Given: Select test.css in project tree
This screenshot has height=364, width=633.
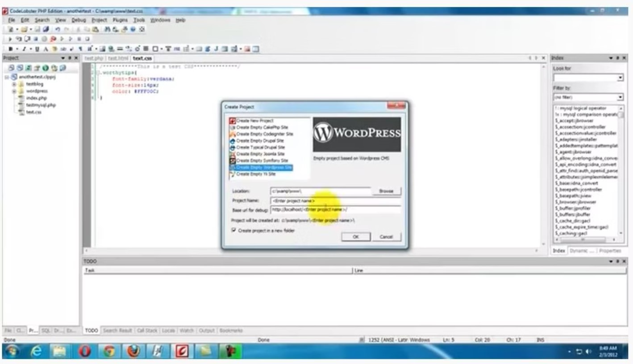Looking at the screenshot, I should (33, 112).
